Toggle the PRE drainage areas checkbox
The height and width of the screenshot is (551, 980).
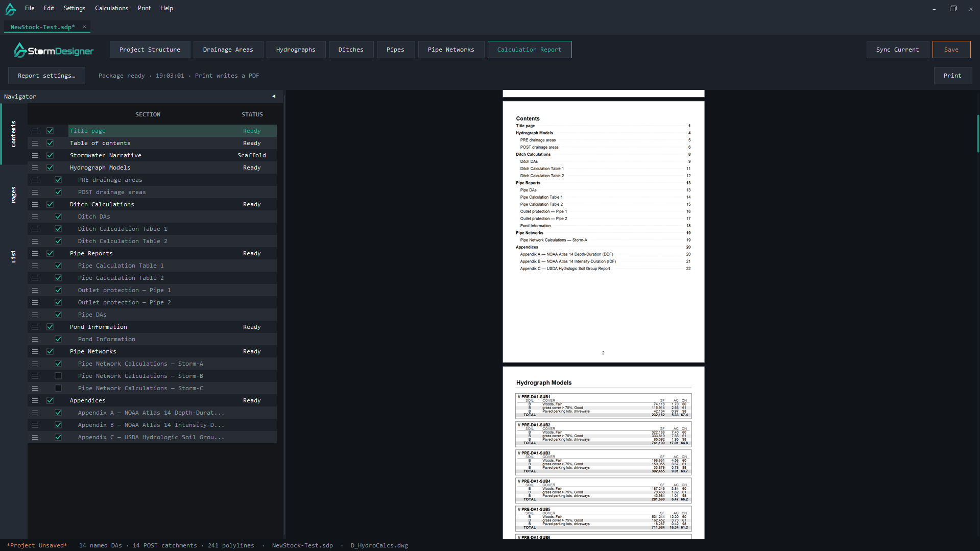(58, 180)
